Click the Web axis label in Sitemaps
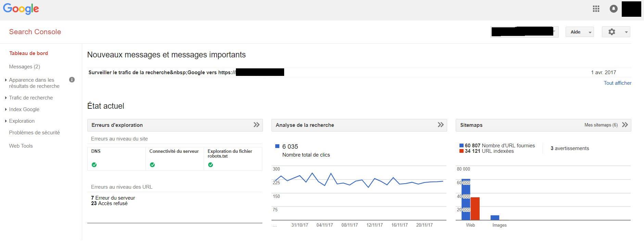The height and width of the screenshot is (241, 644). pyautogui.click(x=470, y=225)
